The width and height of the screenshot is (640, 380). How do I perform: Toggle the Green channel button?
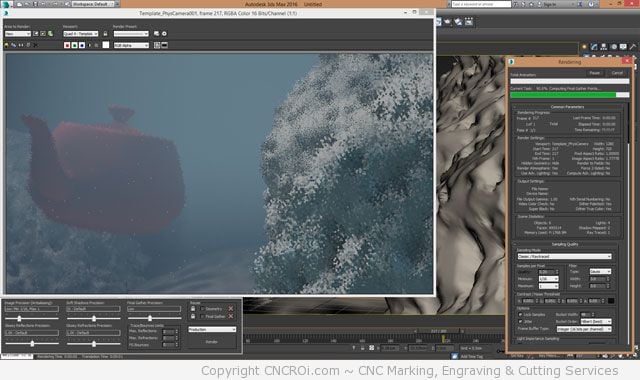(74, 45)
